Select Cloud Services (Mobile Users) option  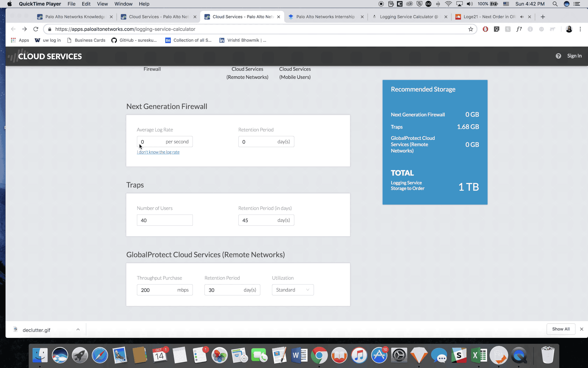pos(295,73)
